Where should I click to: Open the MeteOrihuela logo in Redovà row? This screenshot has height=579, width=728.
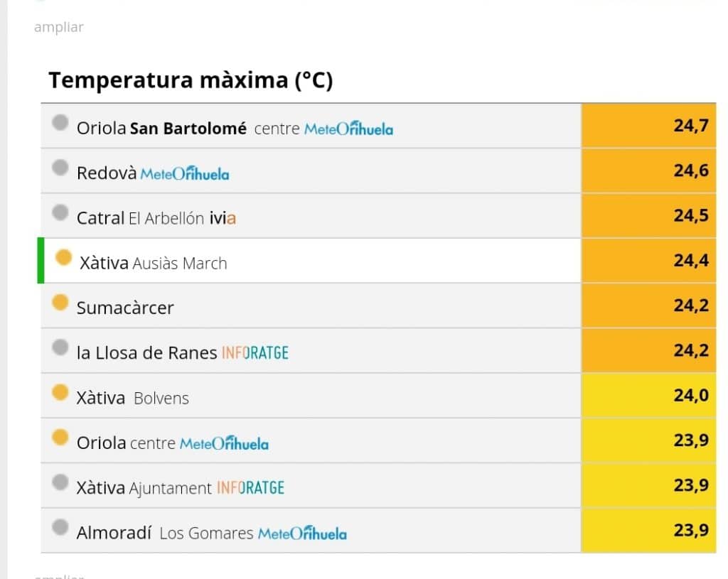[185, 173]
